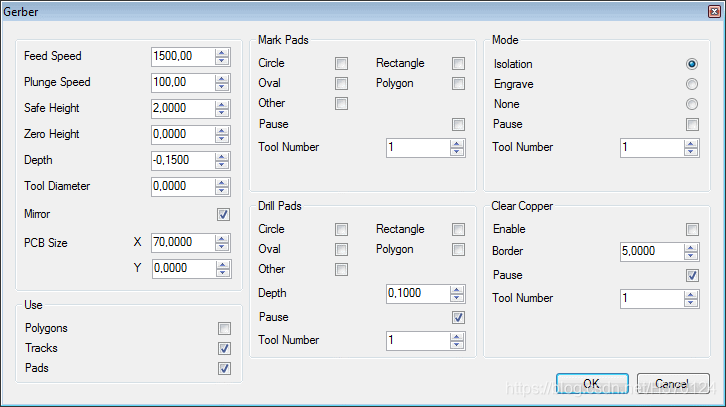Screen dimensions: 726x407
Task: Check Circle in the Mark Pads group
Action: (x=341, y=63)
